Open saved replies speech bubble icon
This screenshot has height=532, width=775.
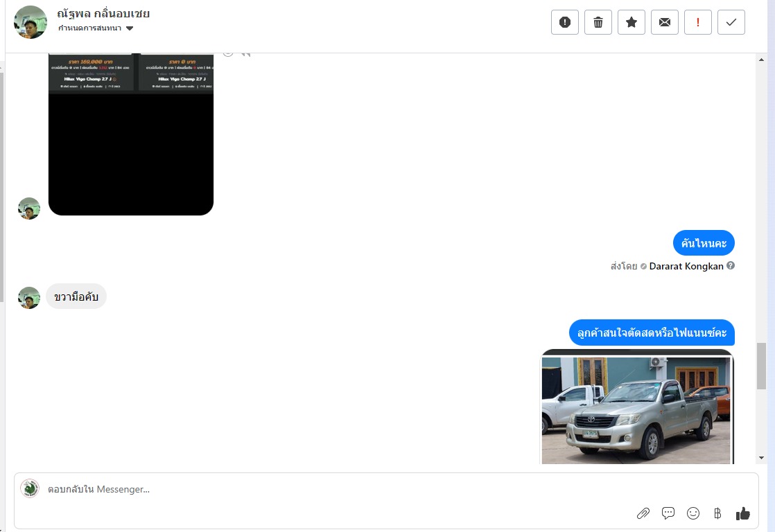pyautogui.click(x=668, y=513)
